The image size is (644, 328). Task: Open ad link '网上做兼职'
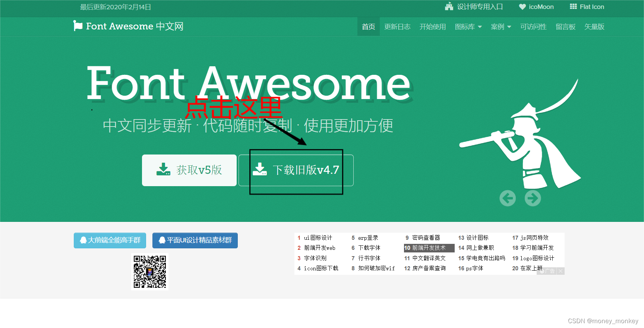pos(480,248)
